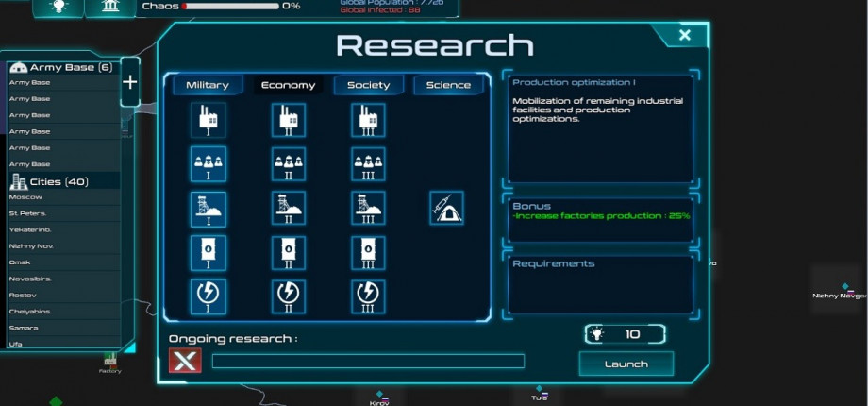
Task: Select mining research tier I icon
Action: (x=209, y=209)
